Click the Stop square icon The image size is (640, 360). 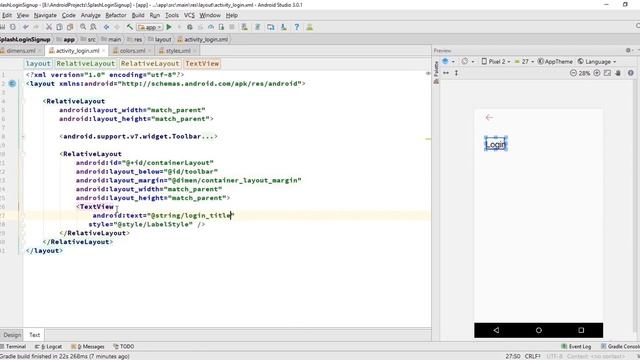coord(232,27)
